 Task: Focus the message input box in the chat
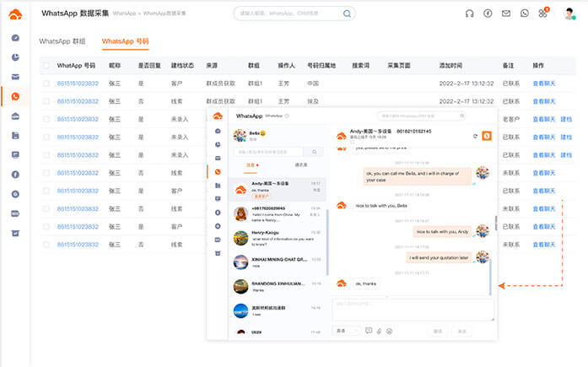[413, 310]
